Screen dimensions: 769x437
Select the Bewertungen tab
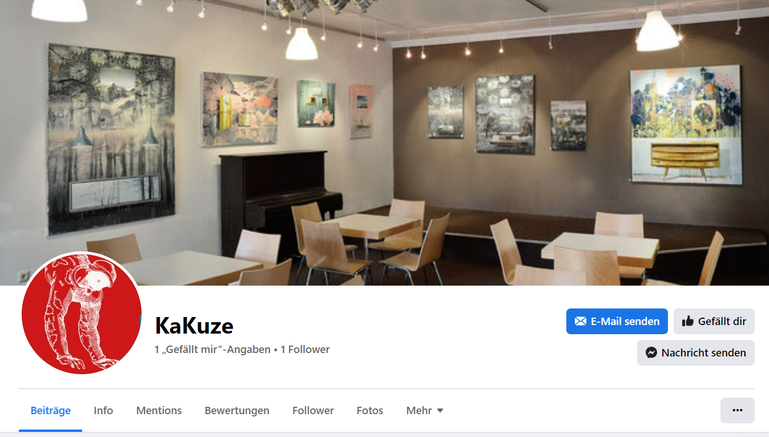click(x=237, y=411)
